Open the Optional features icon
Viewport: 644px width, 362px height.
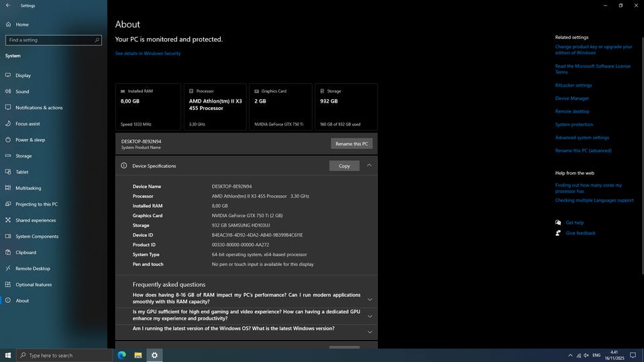pos(8,284)
